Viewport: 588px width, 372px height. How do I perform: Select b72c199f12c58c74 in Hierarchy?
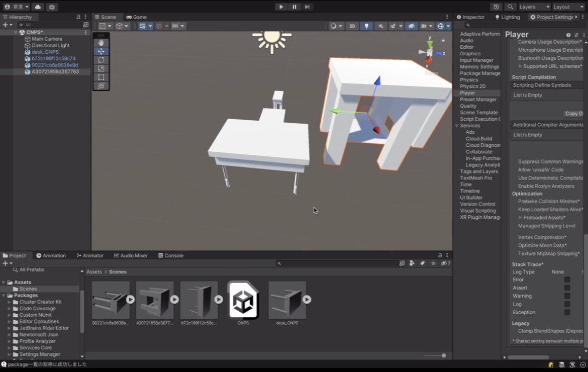[54, 58]
